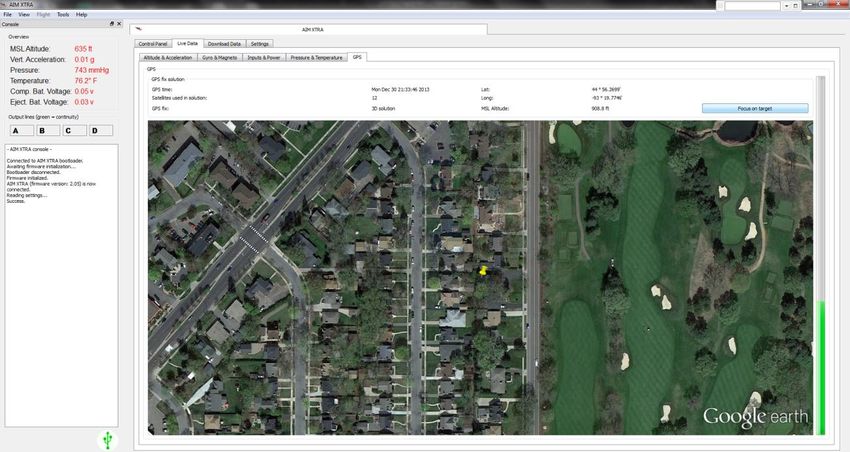The image size is (850, 452).
Task: View the Pressure & Temperature tab
Action: click(x=317, y=57)
